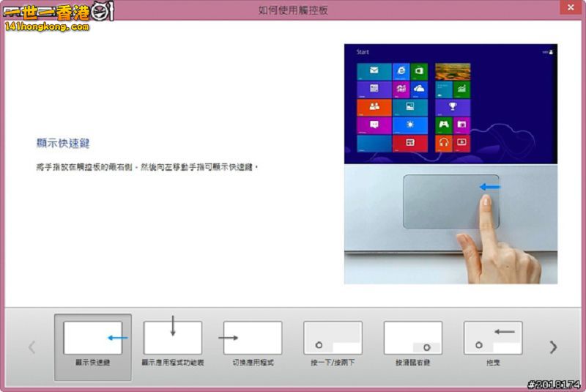Click the touchpad demonstration image
This screenshot has height=392, width=586.
coord(450,164)
